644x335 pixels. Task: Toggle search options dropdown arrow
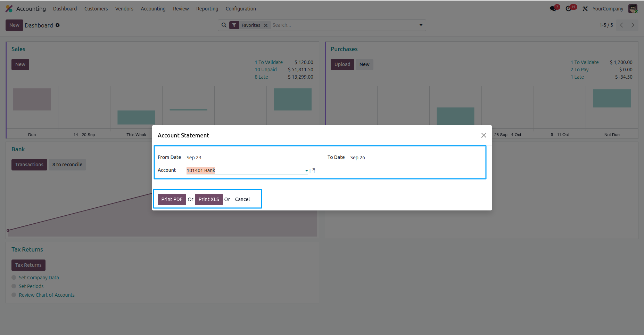click(421, 25)
